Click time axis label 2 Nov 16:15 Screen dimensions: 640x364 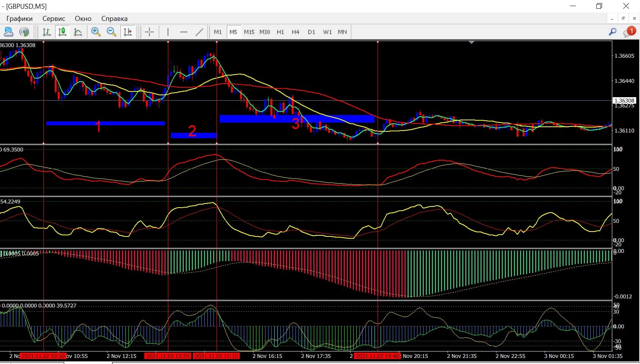coord(267,356)
